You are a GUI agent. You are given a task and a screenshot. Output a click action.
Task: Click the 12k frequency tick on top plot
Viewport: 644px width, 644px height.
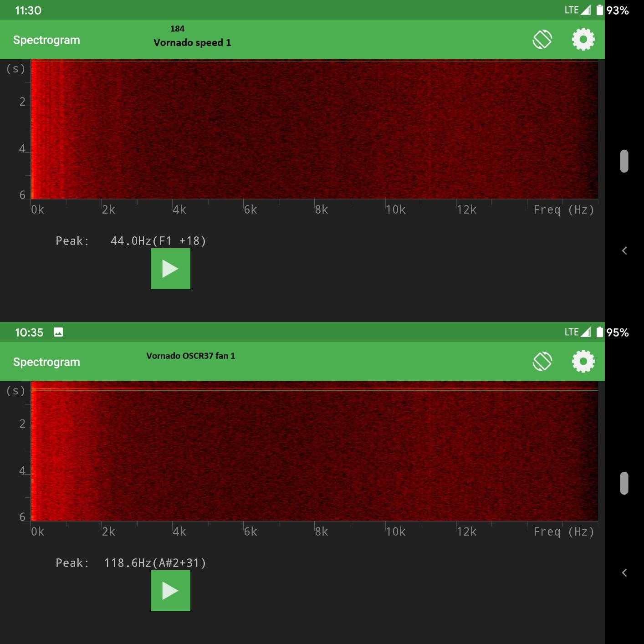(466, 210)
